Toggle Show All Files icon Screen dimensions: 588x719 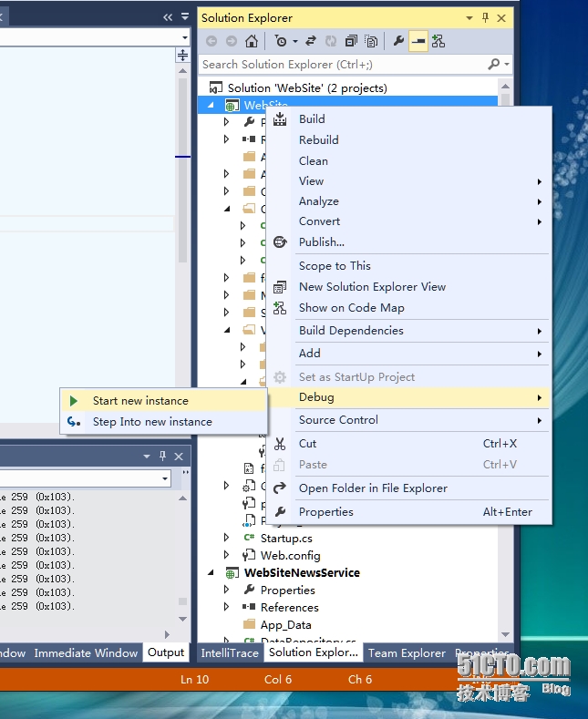(x=371, y=41)
